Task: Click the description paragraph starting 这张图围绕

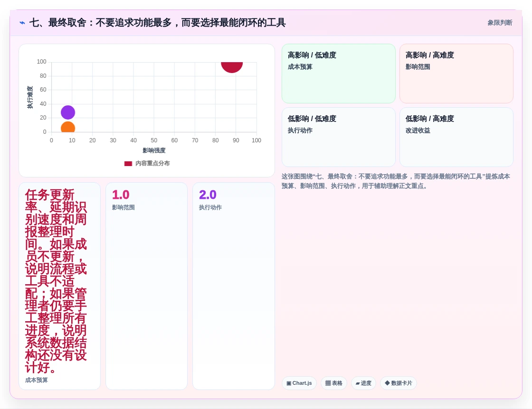Action: (x=396, y=181)
